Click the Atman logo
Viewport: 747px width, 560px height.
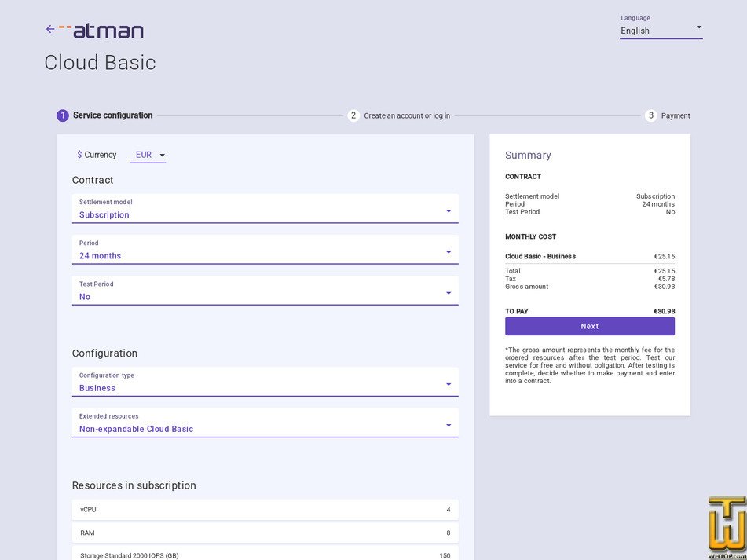tap(101, 31)
